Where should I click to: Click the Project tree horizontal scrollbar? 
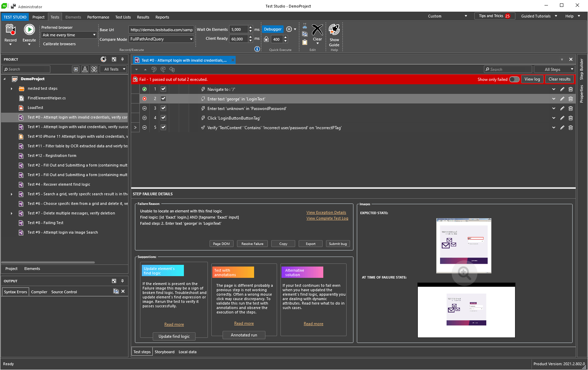click(x=49, y=262)
